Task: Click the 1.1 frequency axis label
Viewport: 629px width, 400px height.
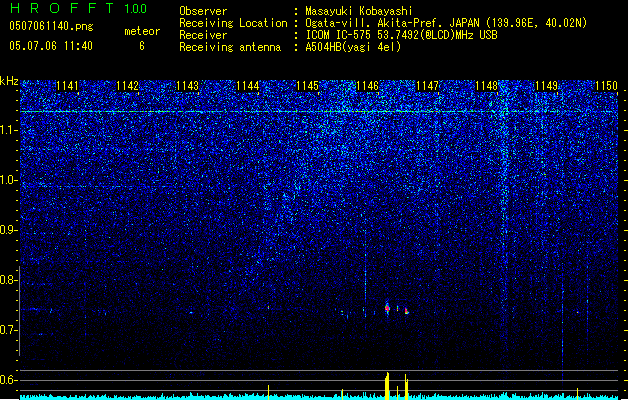Action: coord(8,130)
